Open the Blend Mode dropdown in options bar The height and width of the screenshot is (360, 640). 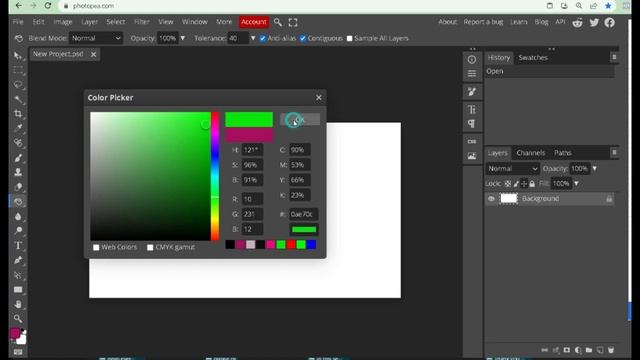pos(96,38)
